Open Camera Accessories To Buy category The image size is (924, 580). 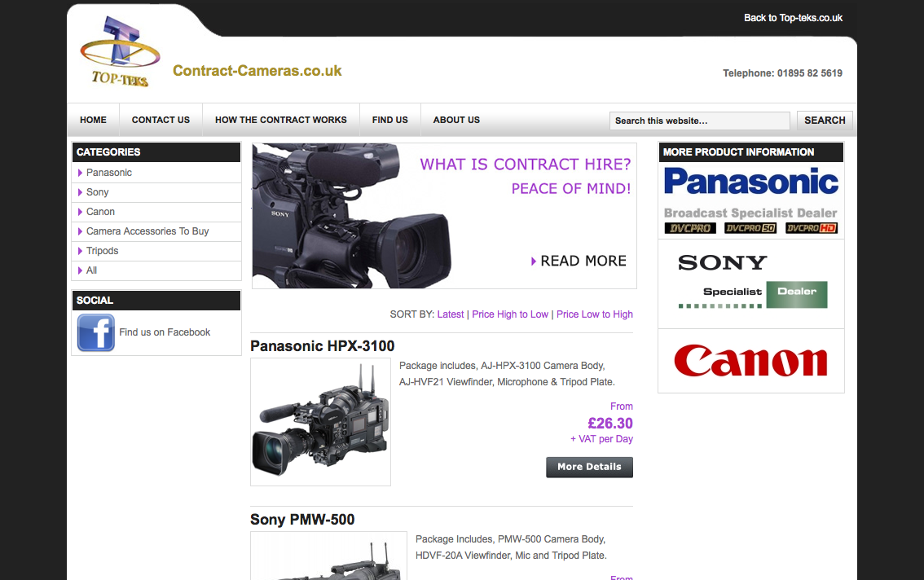point(147,231)
